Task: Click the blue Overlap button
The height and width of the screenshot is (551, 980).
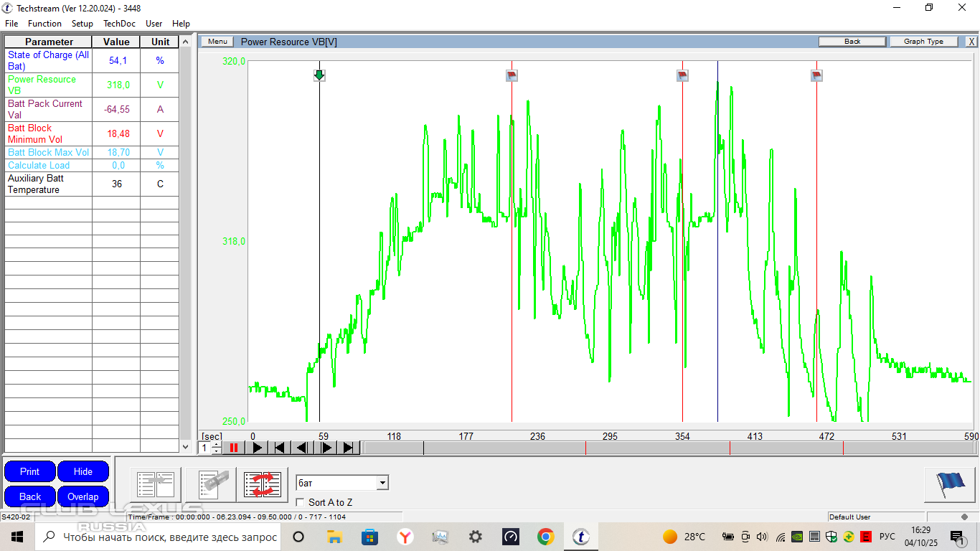Action: (x=83, y=496)
